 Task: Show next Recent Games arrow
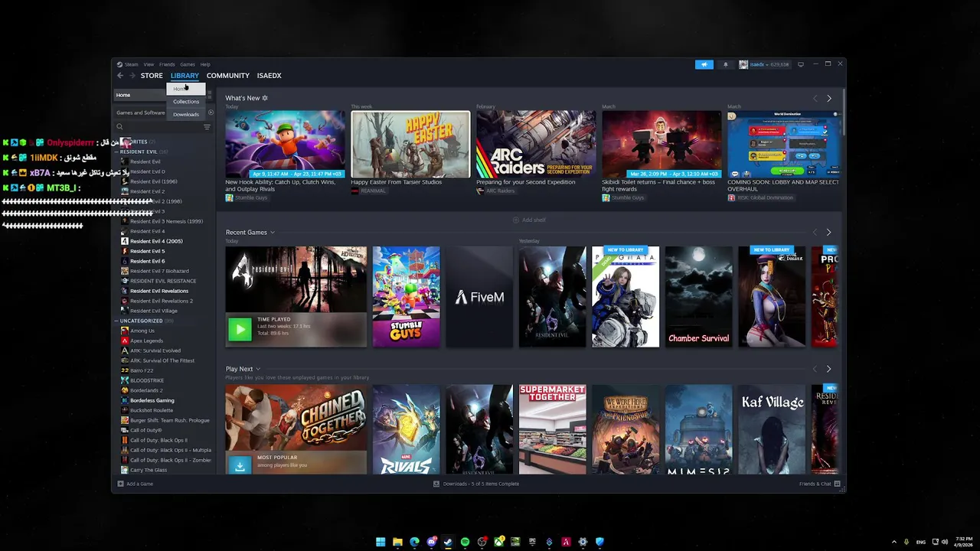[828, 232]
